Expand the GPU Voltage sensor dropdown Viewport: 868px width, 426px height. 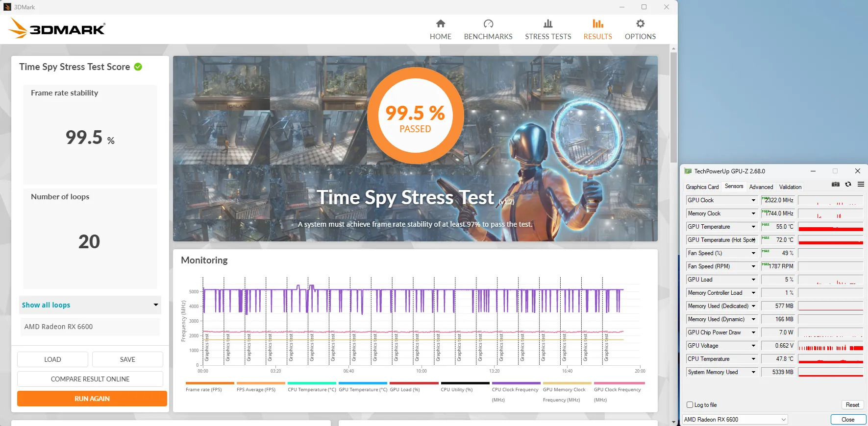753,346
